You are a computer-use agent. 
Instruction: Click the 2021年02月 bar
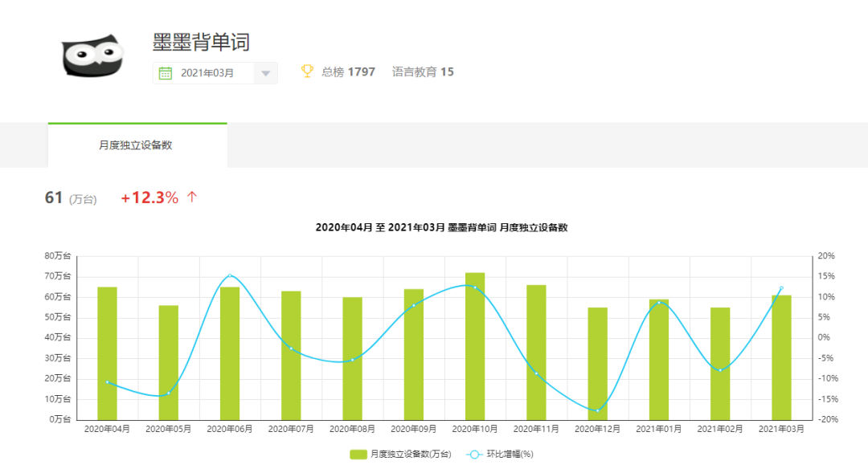(720, 364)
